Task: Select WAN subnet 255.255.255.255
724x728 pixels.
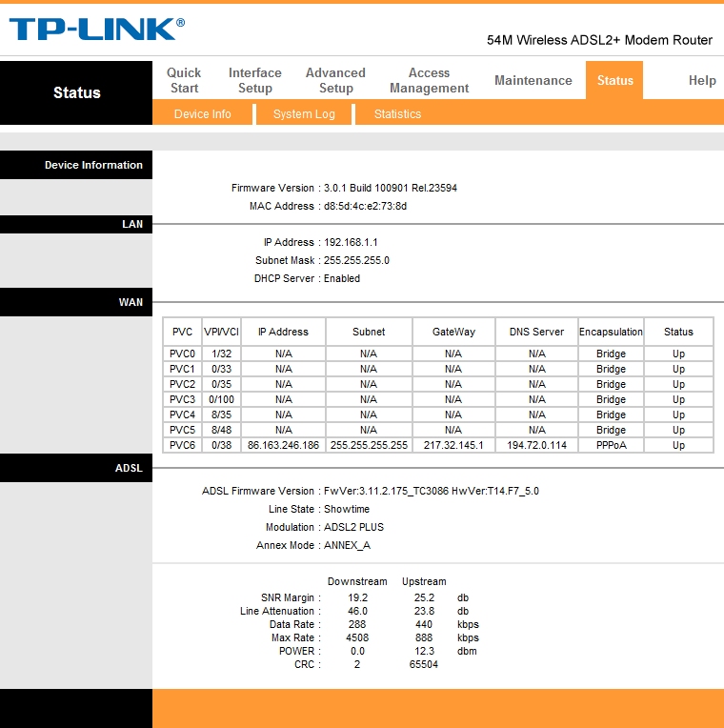Action: point(369,445)
